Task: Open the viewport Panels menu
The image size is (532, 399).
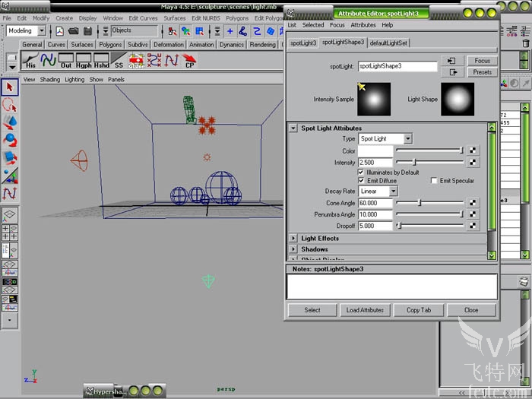Action: (x=116, y=80)
